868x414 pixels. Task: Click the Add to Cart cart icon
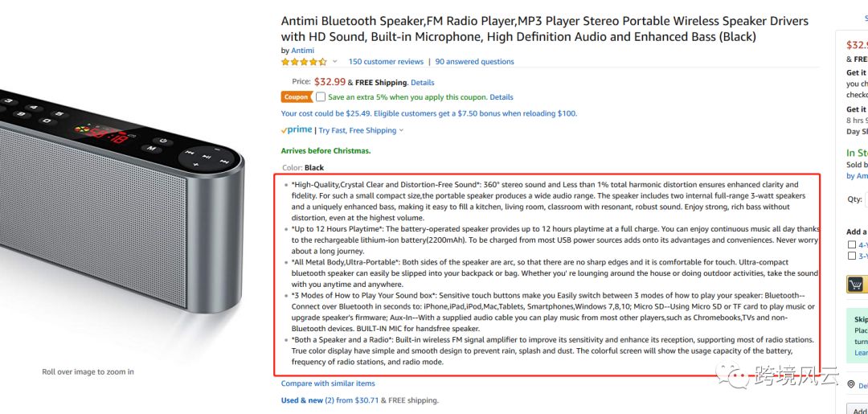857,285
